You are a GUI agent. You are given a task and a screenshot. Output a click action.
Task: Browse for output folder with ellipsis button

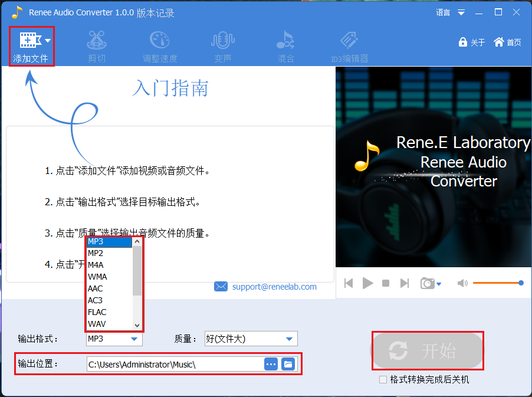[x=271, y=365]
